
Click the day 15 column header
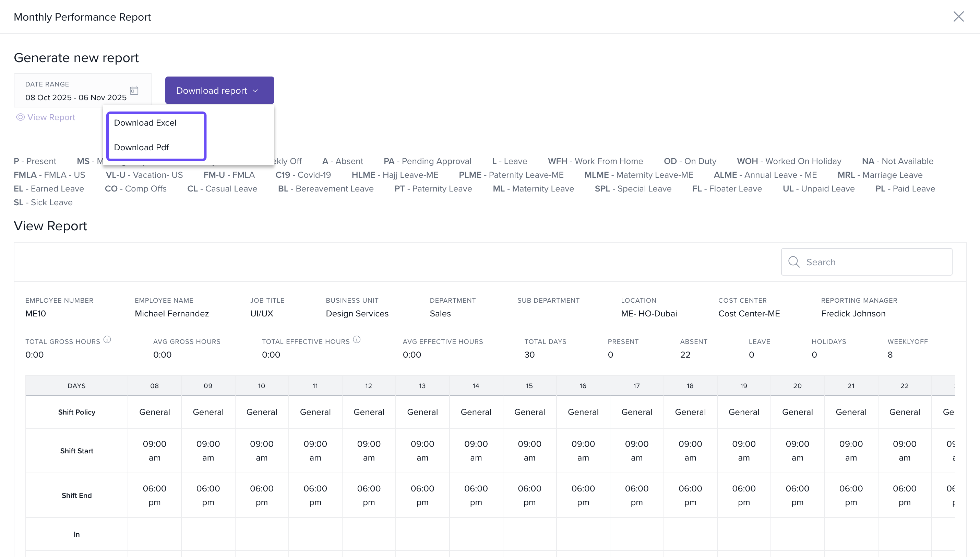(529, 386)
